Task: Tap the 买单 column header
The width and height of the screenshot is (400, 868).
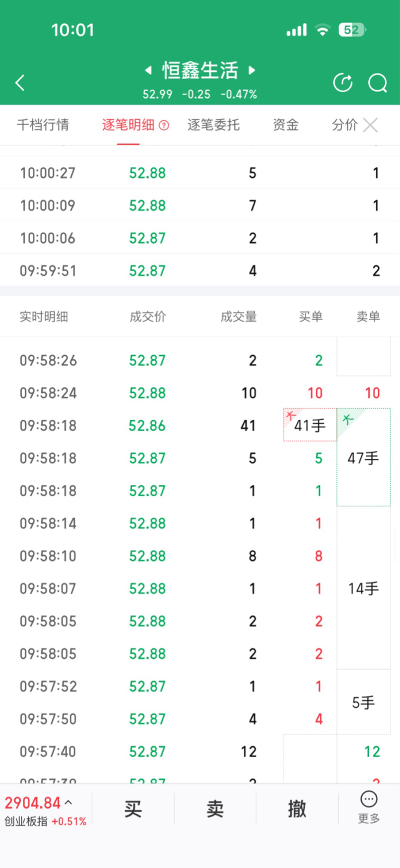Action: click(x=310, y=317)
